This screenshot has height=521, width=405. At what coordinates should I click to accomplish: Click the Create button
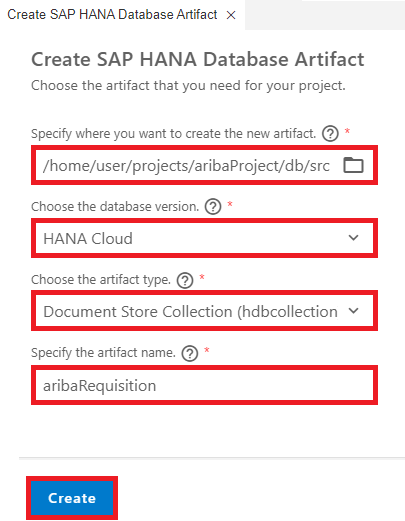tap(72, 498)
